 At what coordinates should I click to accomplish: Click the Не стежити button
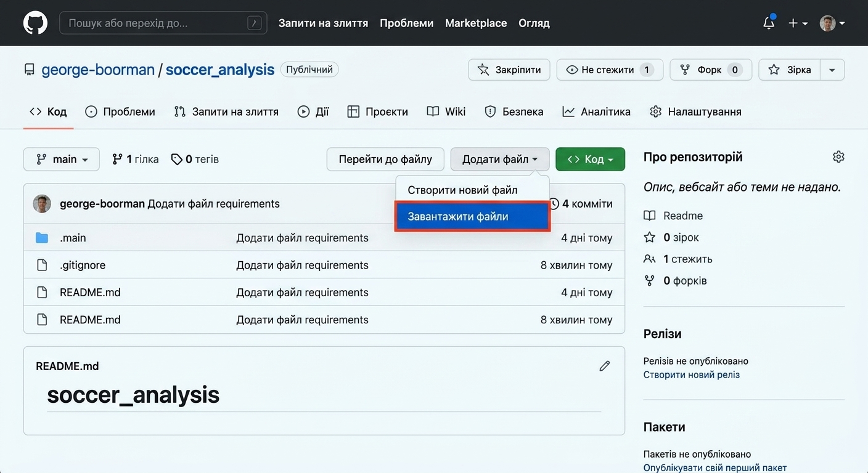610,70
